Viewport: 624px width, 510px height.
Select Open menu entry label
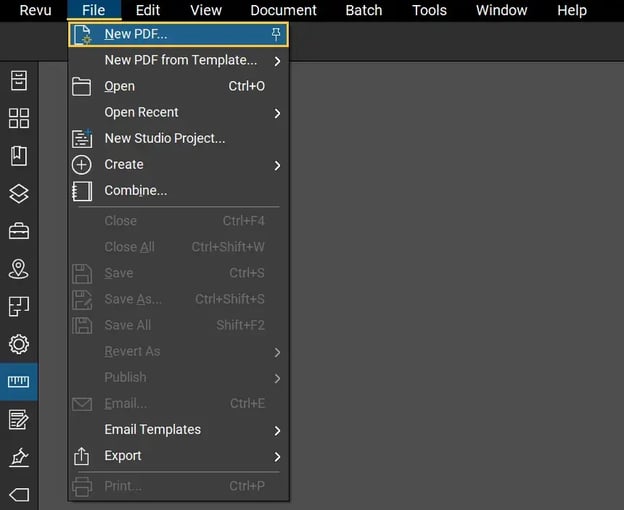click(x=119, y=86)
